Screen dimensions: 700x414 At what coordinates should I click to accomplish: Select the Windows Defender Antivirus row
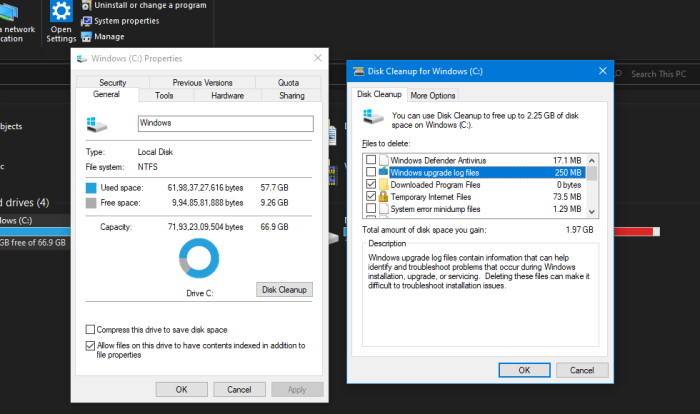[x=474, y=160]
